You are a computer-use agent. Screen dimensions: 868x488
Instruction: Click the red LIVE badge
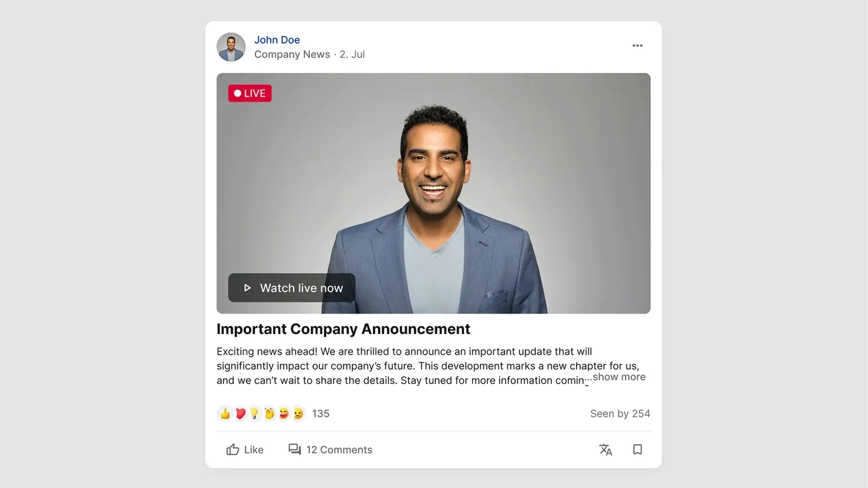pyautogui.click(x=250, y=93)
